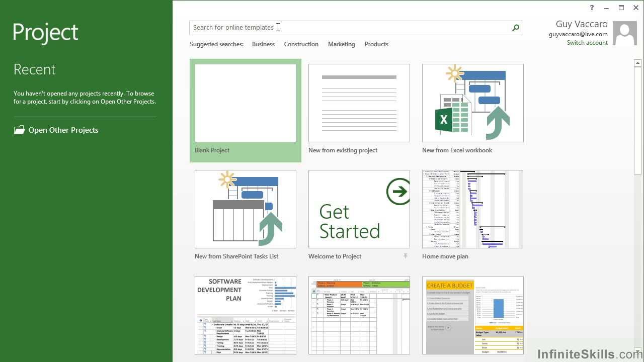
Task: Open the Get Started welcome thumbnail
Action: 359,209
